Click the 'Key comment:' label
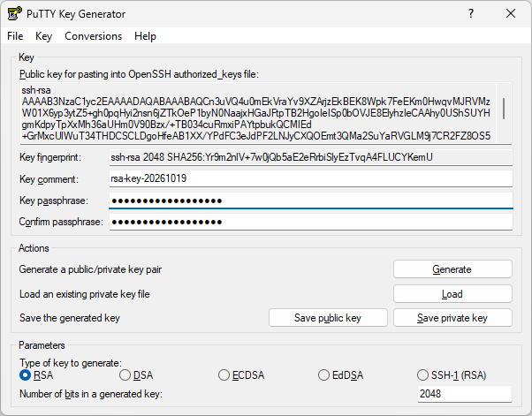Screen dimensions: 532x416 [x=49, y=179]
